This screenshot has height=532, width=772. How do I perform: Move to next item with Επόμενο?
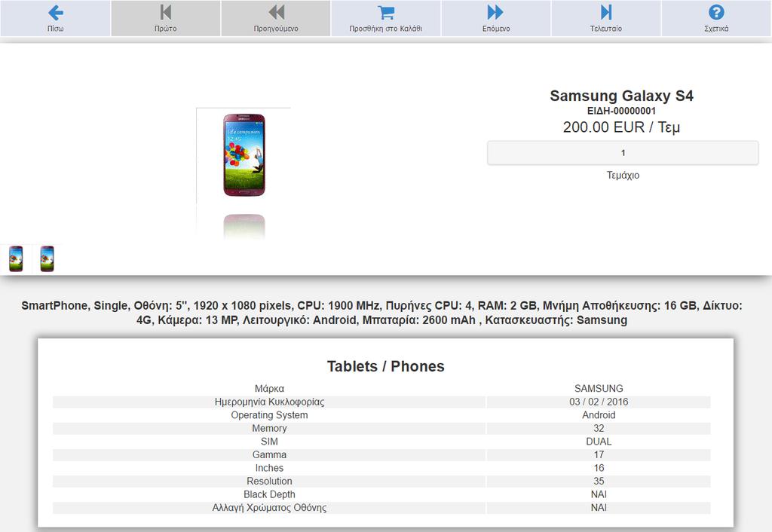496,18
